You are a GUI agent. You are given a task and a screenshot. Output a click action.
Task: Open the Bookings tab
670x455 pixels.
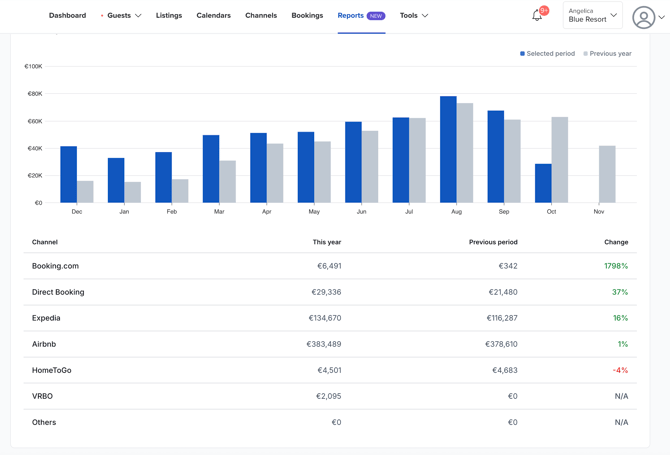coord(307,15)
